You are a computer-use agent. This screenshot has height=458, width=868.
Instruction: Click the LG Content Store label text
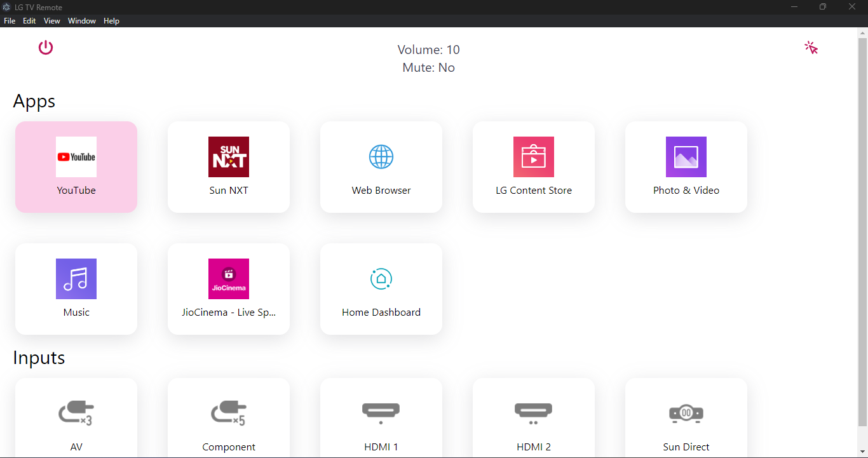[534, 190]
